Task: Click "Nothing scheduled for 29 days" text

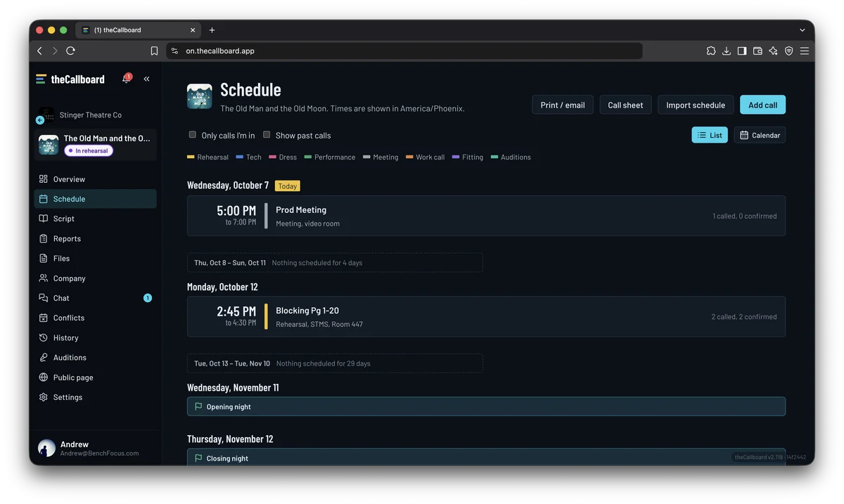Action: (324, 363)
